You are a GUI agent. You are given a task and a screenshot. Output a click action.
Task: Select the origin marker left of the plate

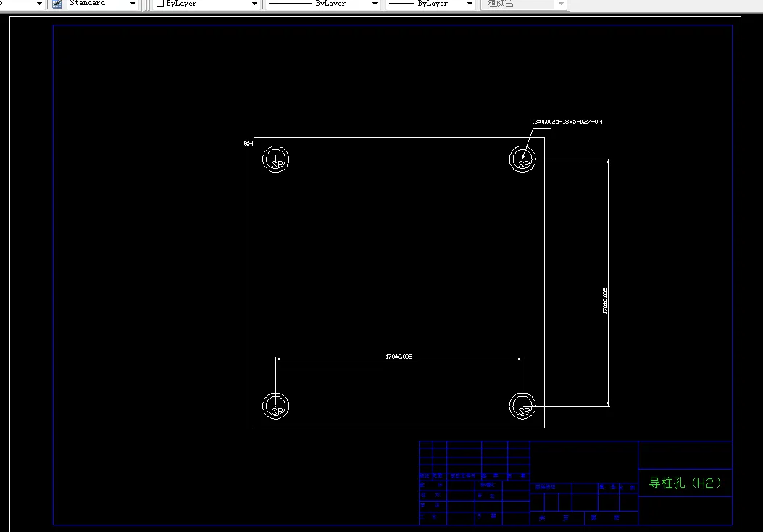(248, 143)
